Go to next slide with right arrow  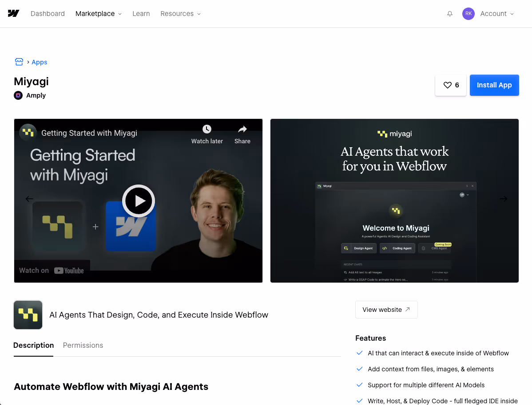pyautogui.click(x=503, y=199)
